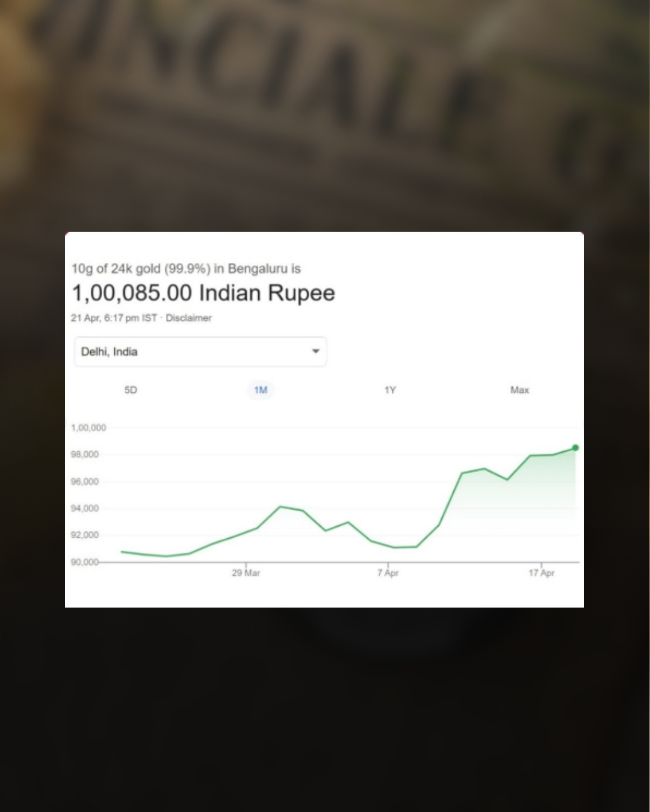The image size is (650, 812).
Task: Show the 1Y price history
Action: 390,390
